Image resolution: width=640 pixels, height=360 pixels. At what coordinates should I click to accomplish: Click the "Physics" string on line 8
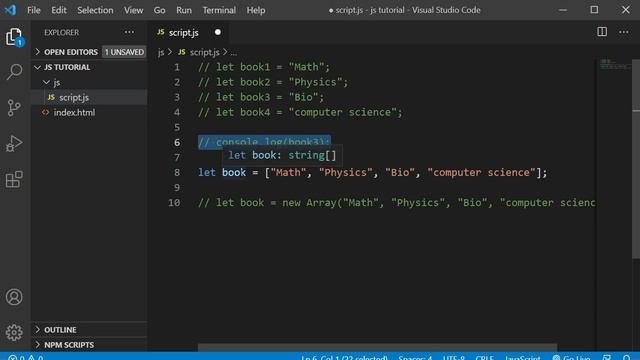(346, 172)
